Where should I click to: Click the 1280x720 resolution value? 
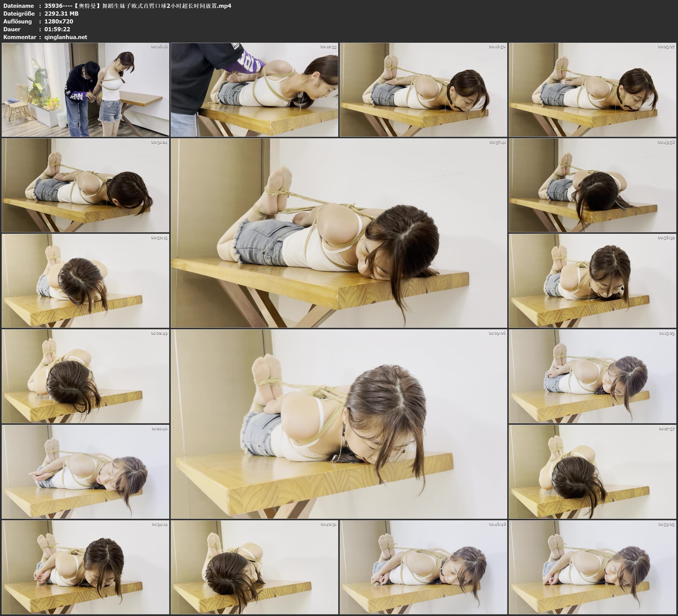click(58, 21)
